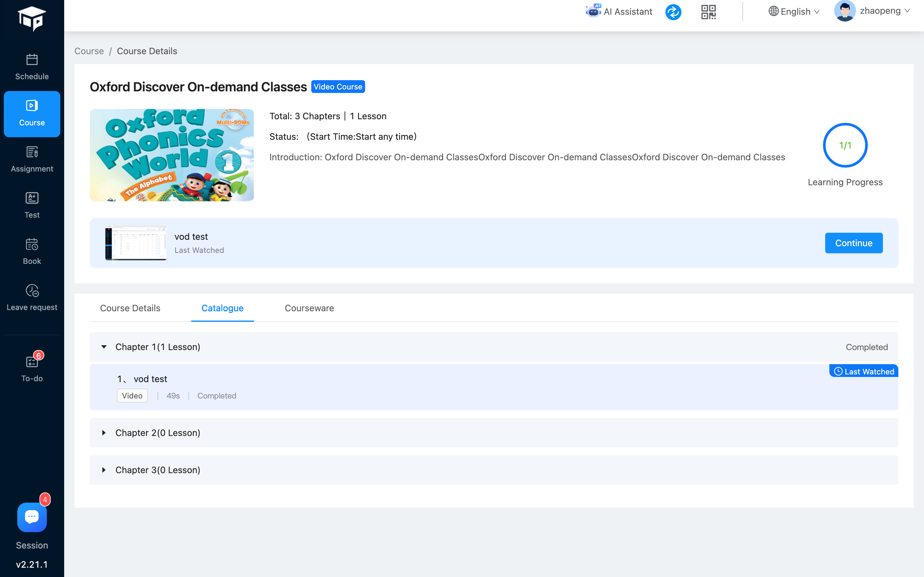Click the blue refresh circle icon

coord(673,12)
